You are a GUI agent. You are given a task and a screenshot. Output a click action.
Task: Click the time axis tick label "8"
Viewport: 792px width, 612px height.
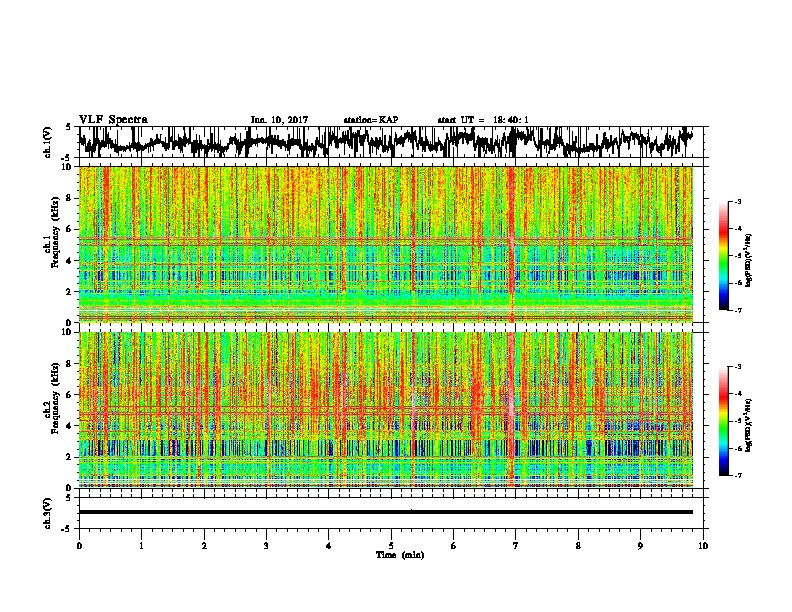(578, 546)
